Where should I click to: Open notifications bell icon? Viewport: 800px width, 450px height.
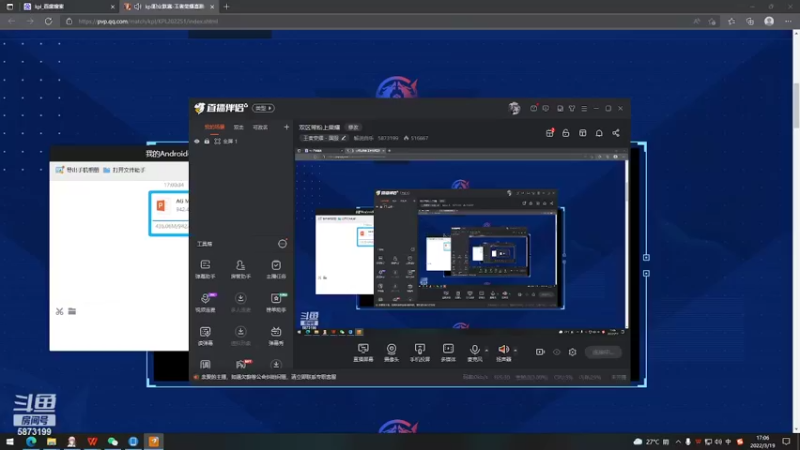click(x=599, y=133)
